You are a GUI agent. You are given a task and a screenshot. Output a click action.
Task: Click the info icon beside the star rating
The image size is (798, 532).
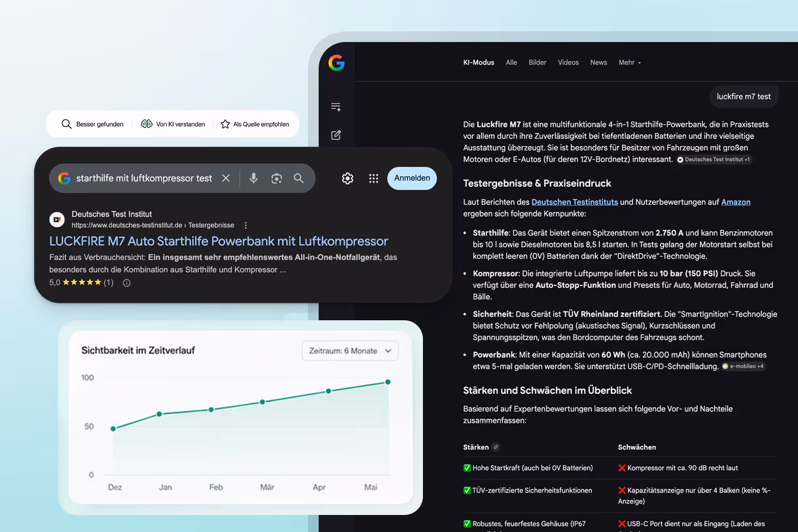coord(127,283)
